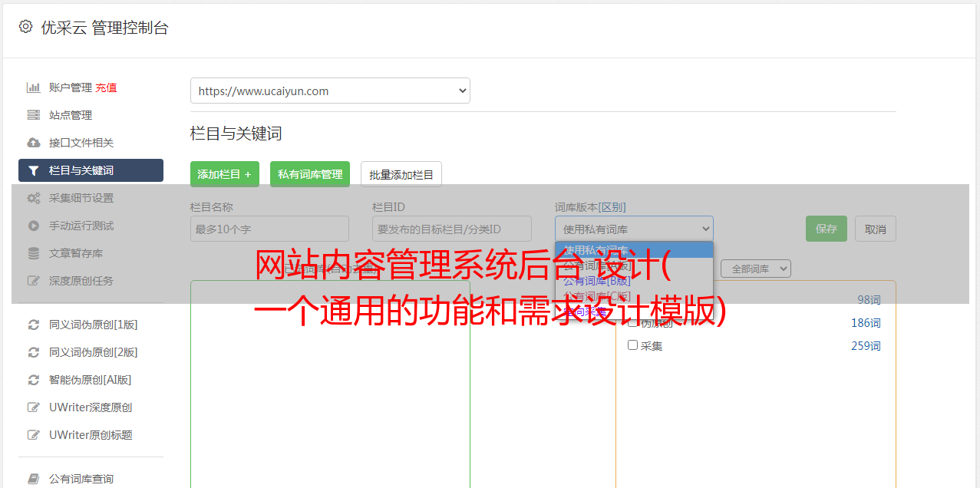
Task: Click the 优采云 管理控制台 header title
Action: (x=104, y=28)
